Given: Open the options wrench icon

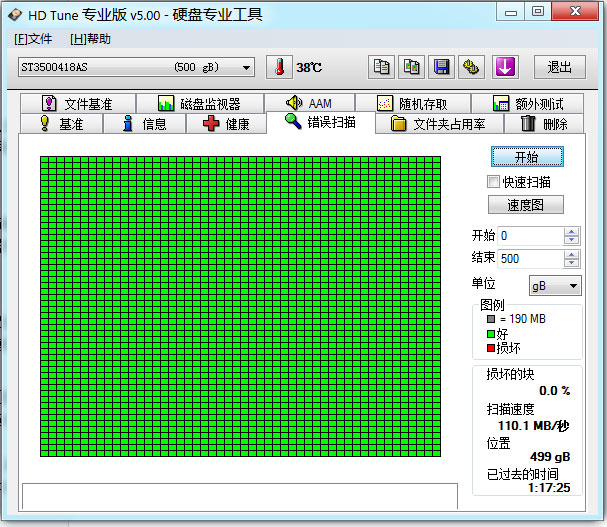Looking at the screenshot, I should [472, 67].
